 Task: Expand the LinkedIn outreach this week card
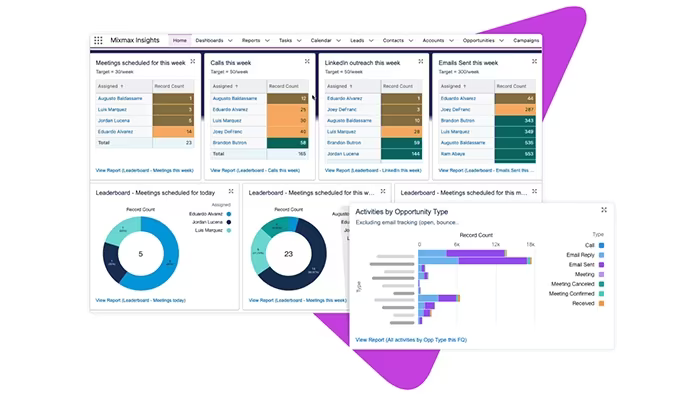tap(421, 62)
